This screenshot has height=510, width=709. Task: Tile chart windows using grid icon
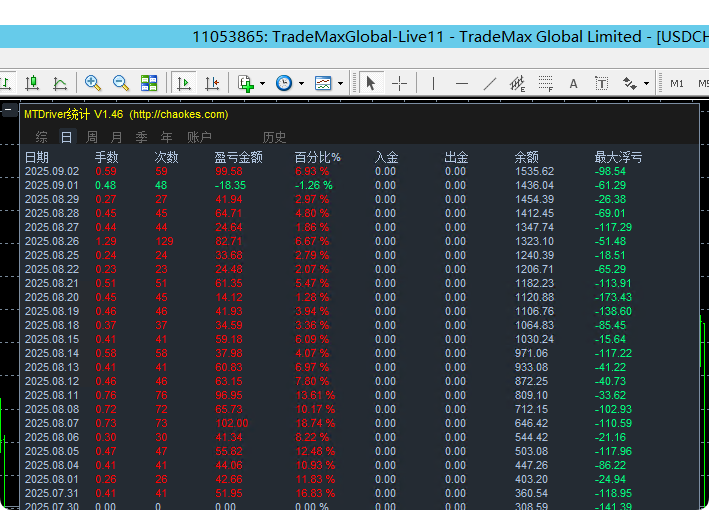coord(149,83)
